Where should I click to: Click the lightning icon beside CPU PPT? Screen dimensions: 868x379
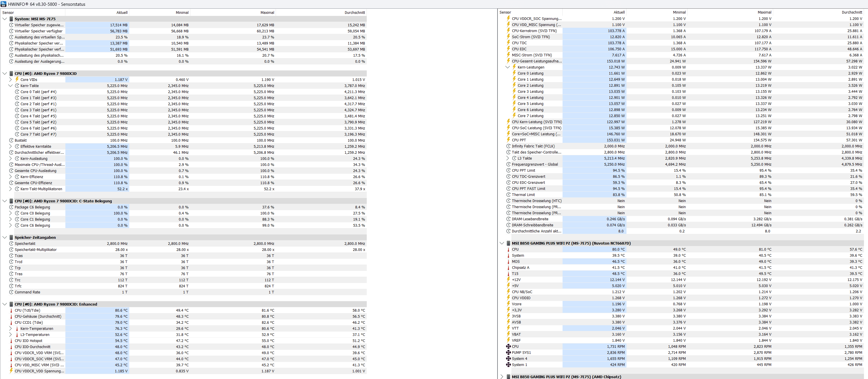coord(508,140)
